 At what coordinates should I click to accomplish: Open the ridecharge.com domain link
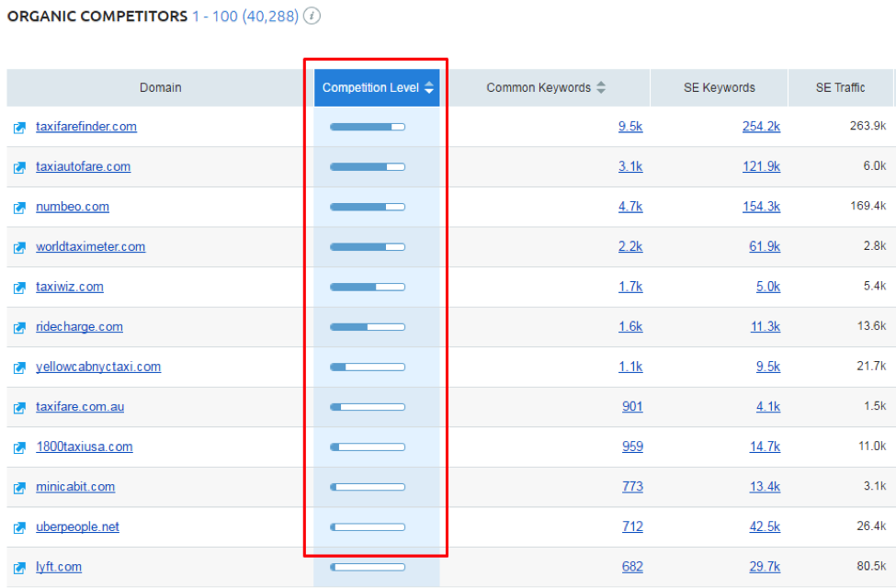coord(79,327)
